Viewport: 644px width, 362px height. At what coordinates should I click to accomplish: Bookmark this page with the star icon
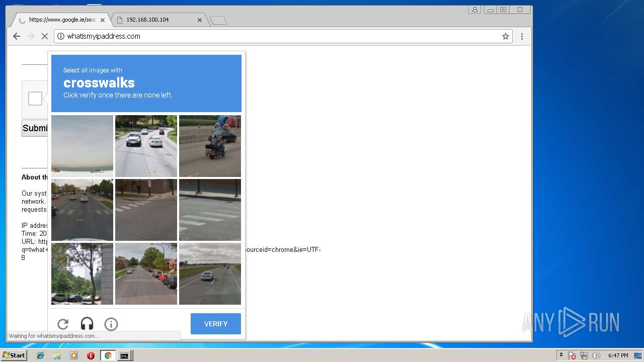click(506, 36)
